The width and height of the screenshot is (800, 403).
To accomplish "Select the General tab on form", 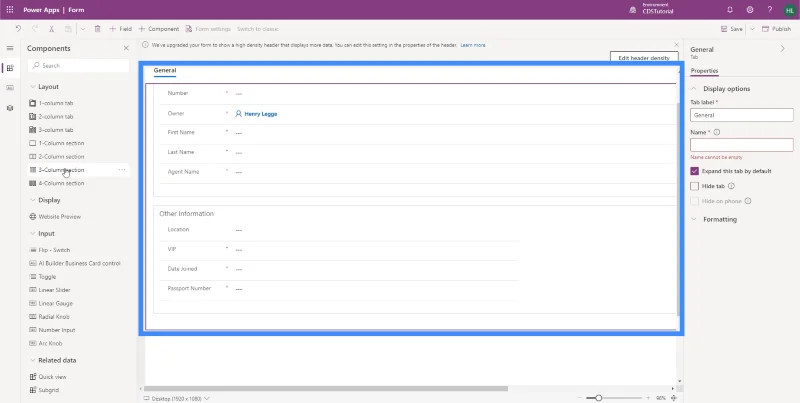I will (x=165, y=70).
